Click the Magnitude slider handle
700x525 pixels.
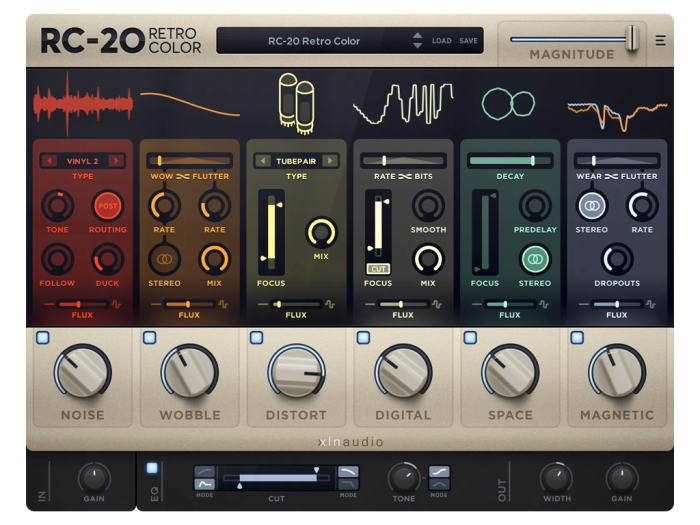(632, 38)
